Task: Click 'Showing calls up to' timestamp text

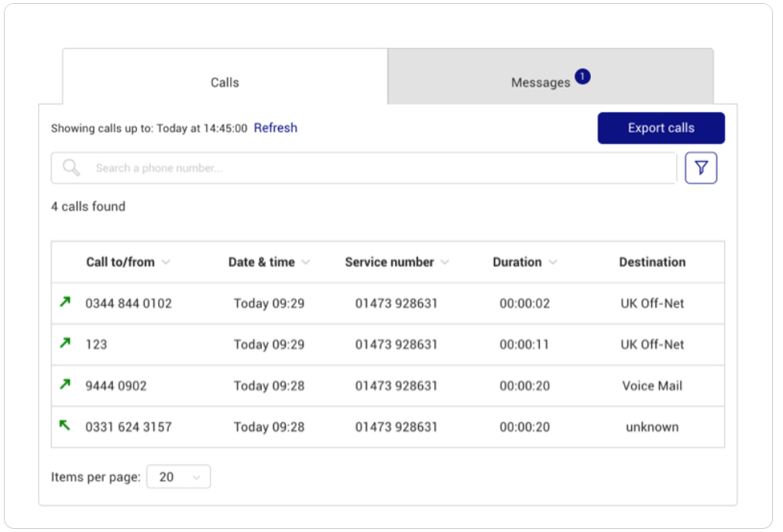Action: point(149,129)
